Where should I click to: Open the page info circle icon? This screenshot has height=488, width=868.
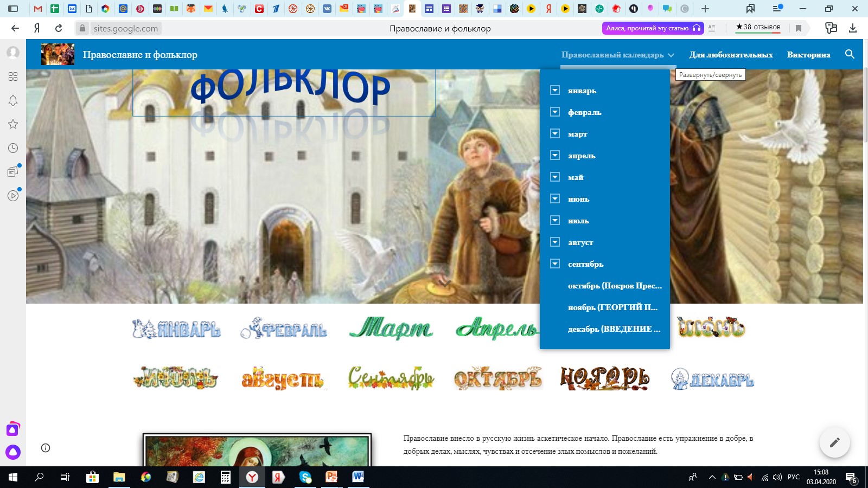click(46, 448)
